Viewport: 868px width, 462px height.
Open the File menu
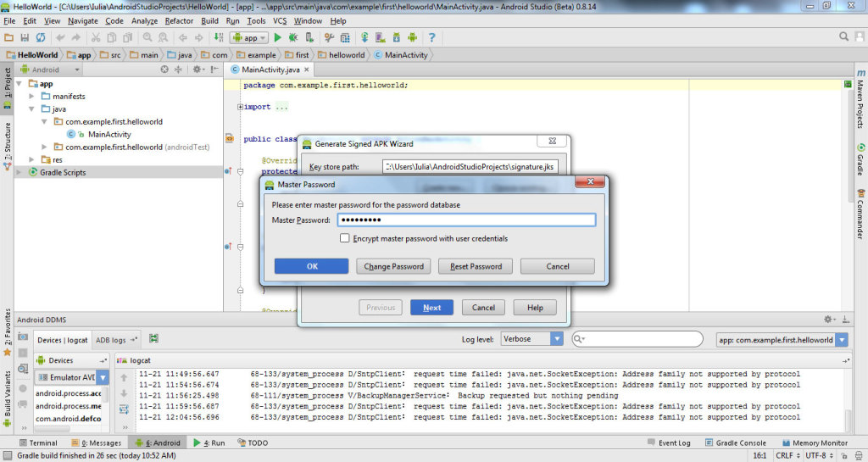(x=9, y=21)
